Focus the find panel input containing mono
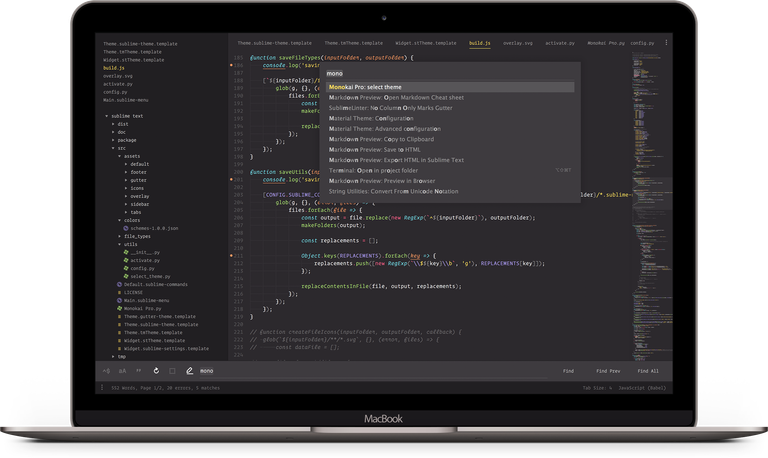Screen dimensions: 768x458 tap(373, 371)
